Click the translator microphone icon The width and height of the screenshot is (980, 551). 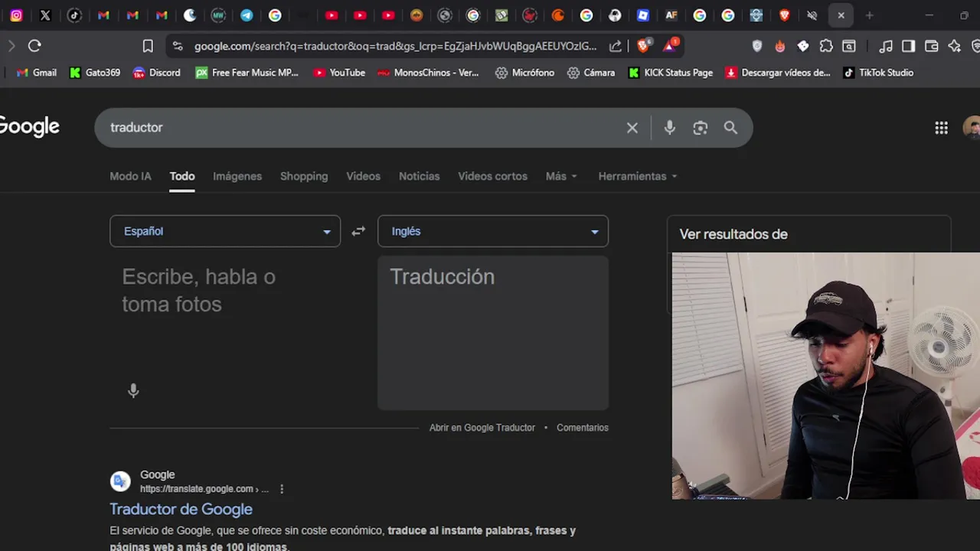tap(133, 391)
